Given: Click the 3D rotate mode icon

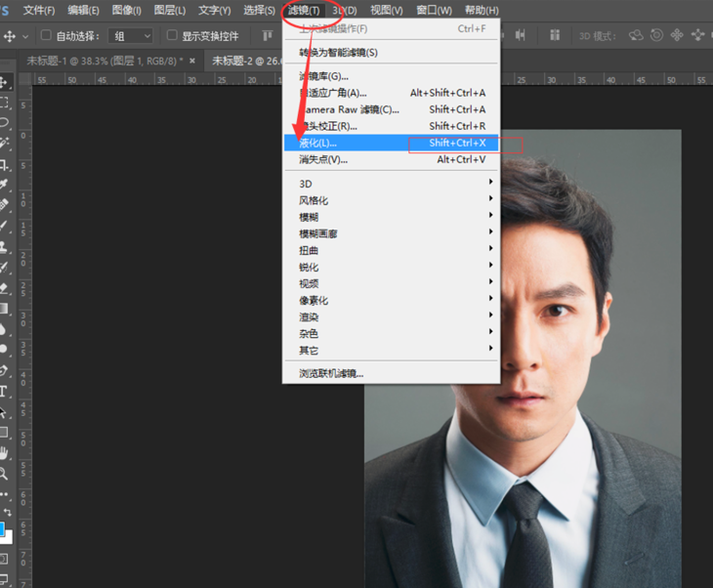Looking at the screenshot, I should click(637, 35).
